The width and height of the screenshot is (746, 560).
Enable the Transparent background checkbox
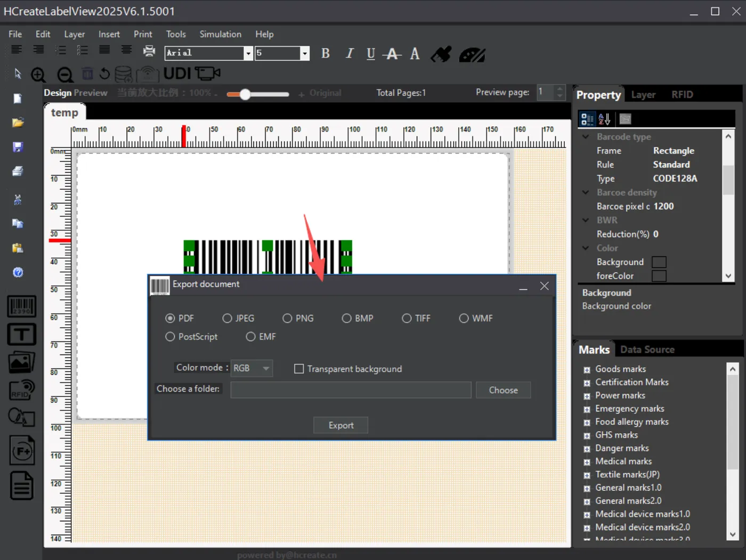coord(299,369)
